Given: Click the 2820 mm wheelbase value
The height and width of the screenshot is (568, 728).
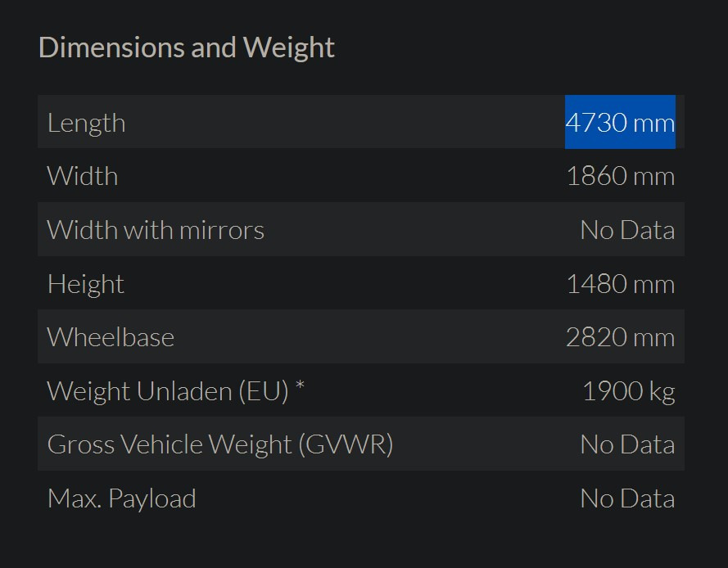Looking at the screenshot, I should pyautogui.click(x=620, y=337).
